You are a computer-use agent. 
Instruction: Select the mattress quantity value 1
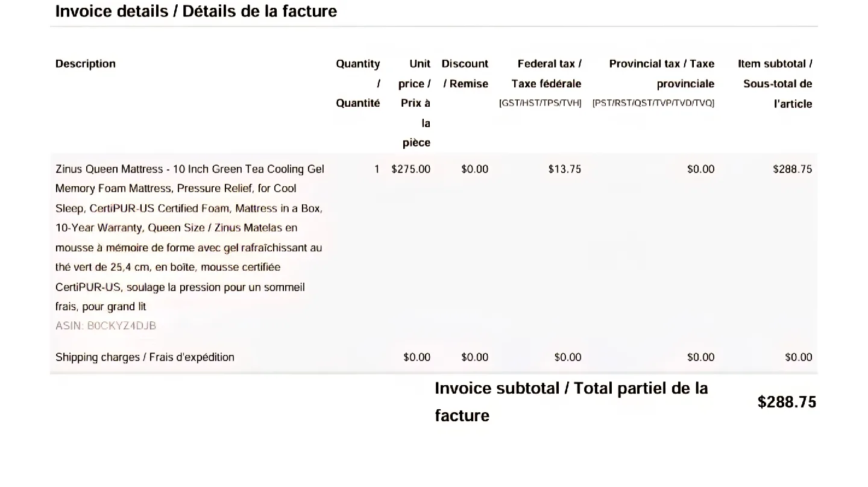[377, 169]
